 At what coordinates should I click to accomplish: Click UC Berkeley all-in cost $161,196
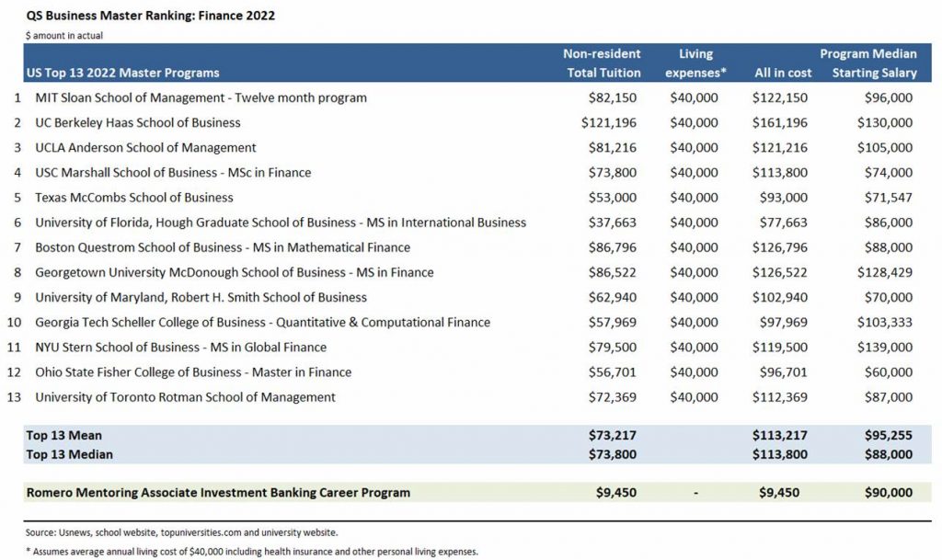click(x=780, y=122)
